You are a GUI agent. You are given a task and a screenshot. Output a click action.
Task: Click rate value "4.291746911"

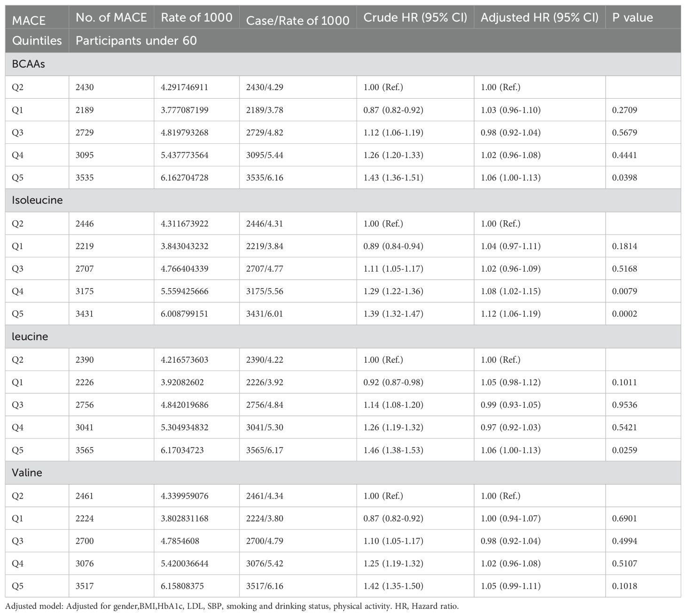pos(185,87)
